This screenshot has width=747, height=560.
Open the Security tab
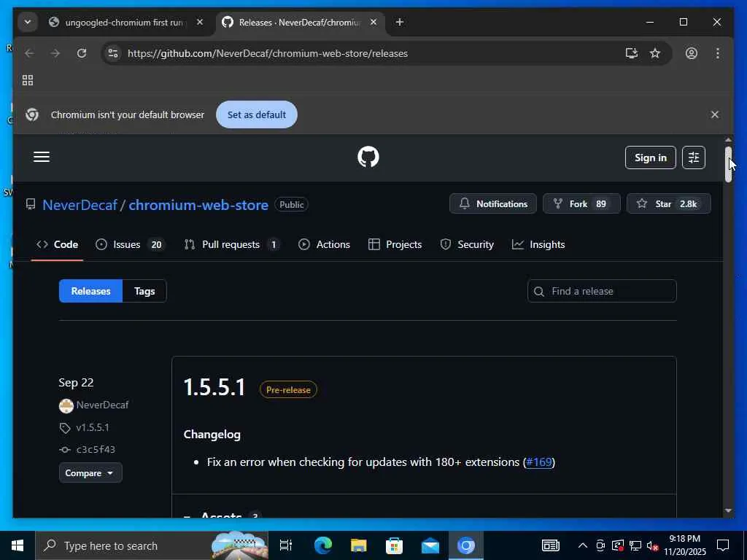tap(467, 244)
